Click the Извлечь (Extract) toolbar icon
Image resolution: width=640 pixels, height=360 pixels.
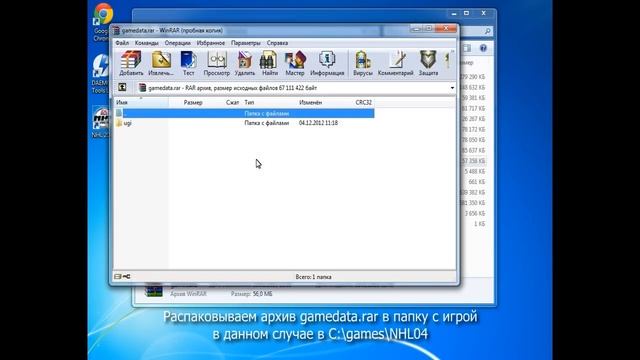[161, 63]
